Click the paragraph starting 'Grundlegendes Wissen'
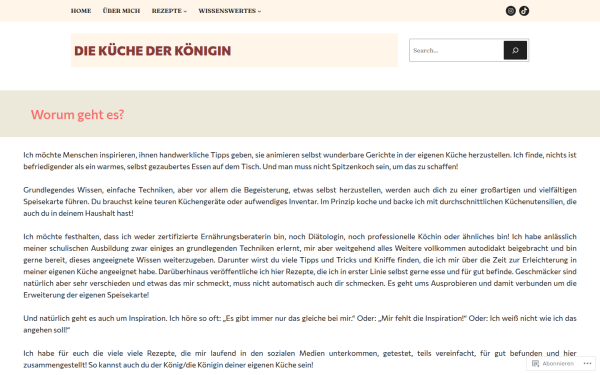 click(x=300, y=201)
